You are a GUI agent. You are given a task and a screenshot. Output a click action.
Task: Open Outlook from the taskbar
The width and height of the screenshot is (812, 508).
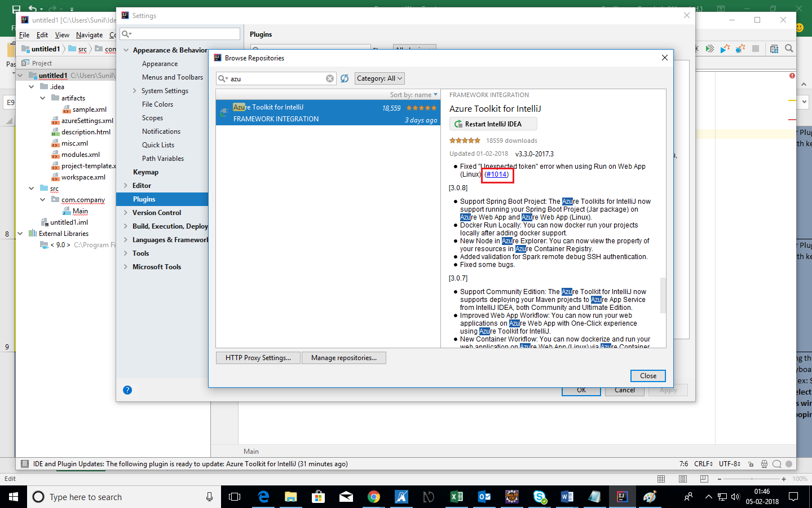pyautogui.click(x=484, y=497)
